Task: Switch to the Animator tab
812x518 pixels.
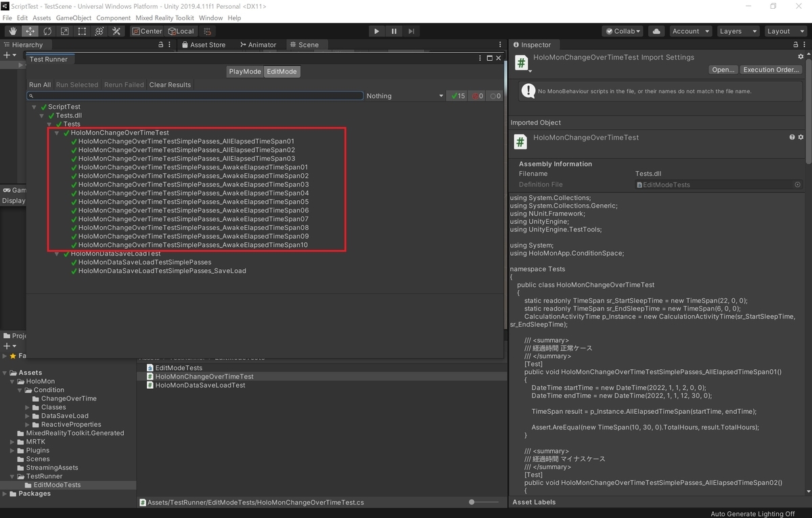Action: [x=258, y=45]
